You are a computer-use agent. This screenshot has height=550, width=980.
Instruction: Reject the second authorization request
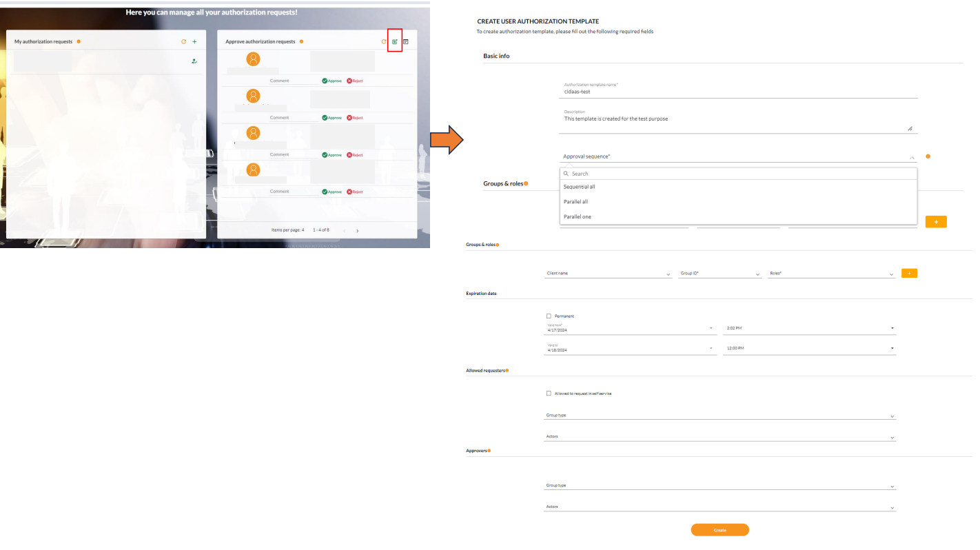click(354, 117)
